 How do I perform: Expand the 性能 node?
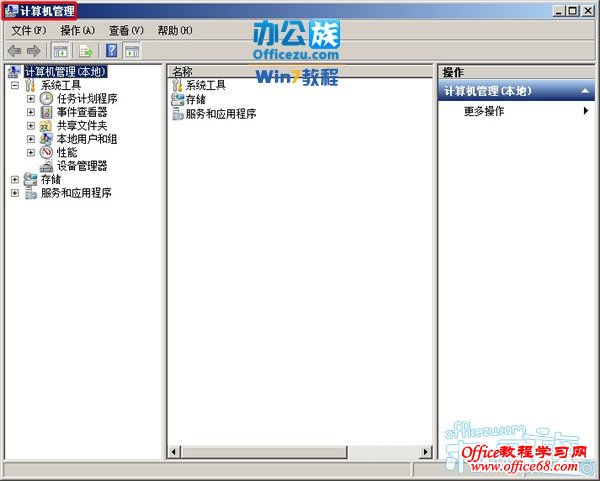click(x=31, y=152)
